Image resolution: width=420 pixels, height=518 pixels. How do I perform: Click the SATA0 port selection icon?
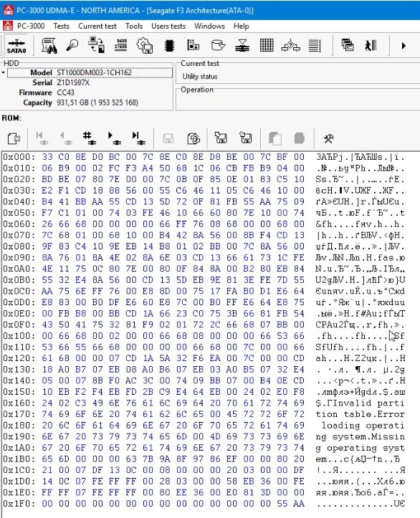pos(16,46)
